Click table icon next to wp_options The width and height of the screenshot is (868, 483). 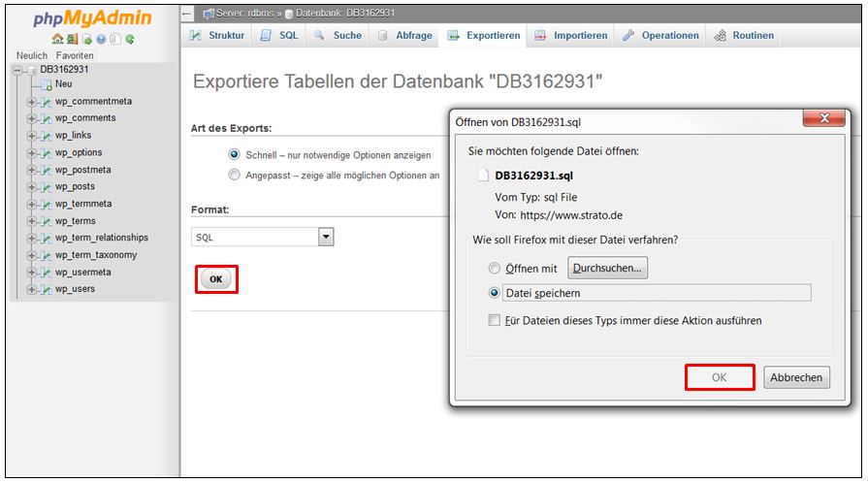tap(47, 153)
